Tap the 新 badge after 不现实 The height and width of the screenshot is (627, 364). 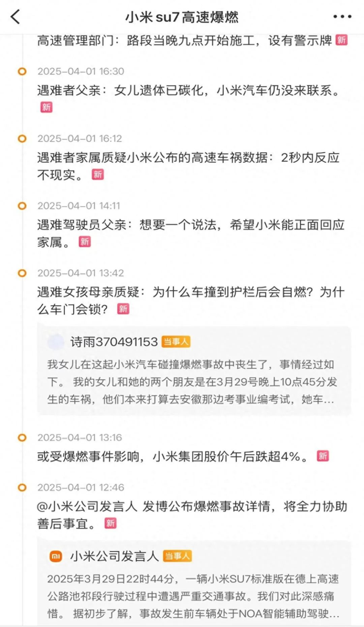tap(98, 174)
